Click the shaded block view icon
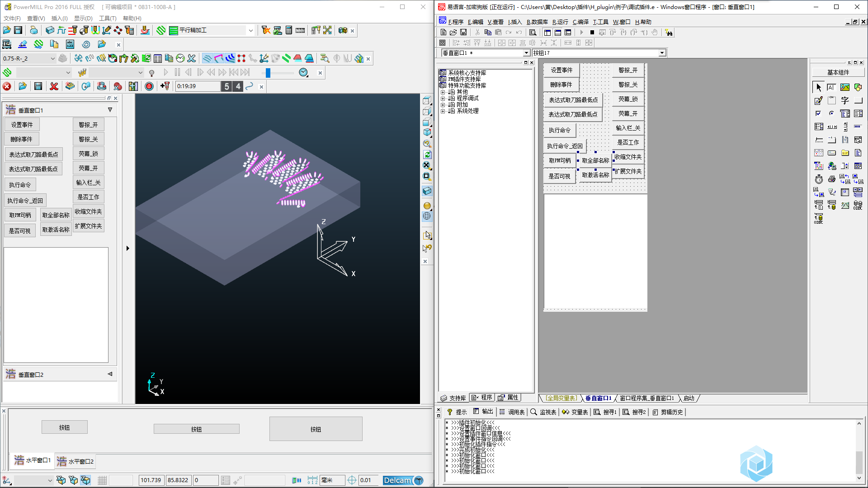The height and width of the screenshot is (488, 868). (427, 191)
